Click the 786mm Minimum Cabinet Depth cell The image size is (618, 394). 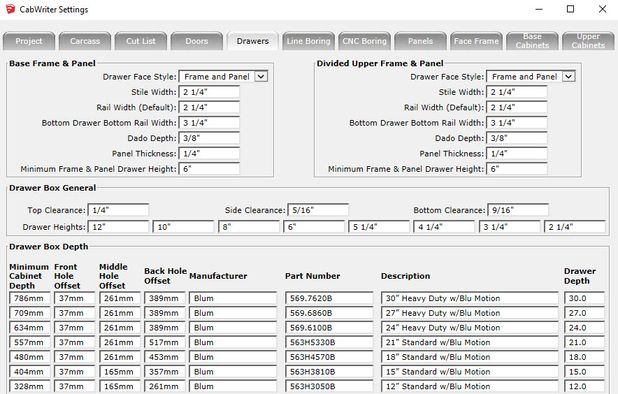[x=30, y=298]
